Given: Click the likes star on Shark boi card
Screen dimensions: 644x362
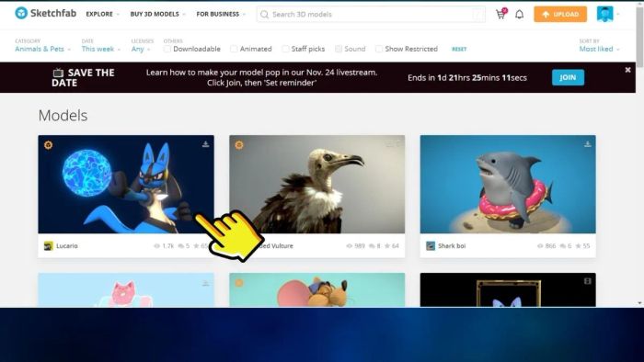Looking at the screenshot, I should [579, 246].
